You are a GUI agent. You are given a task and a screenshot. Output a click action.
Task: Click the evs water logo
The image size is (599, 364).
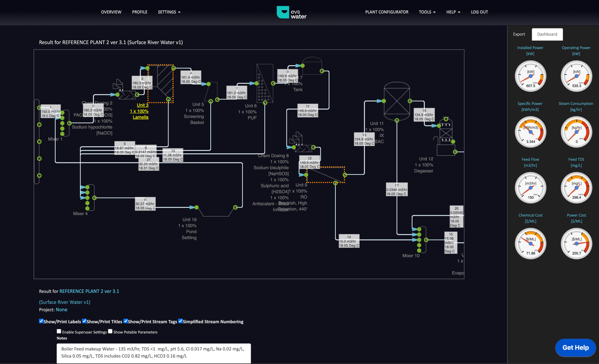291,12
